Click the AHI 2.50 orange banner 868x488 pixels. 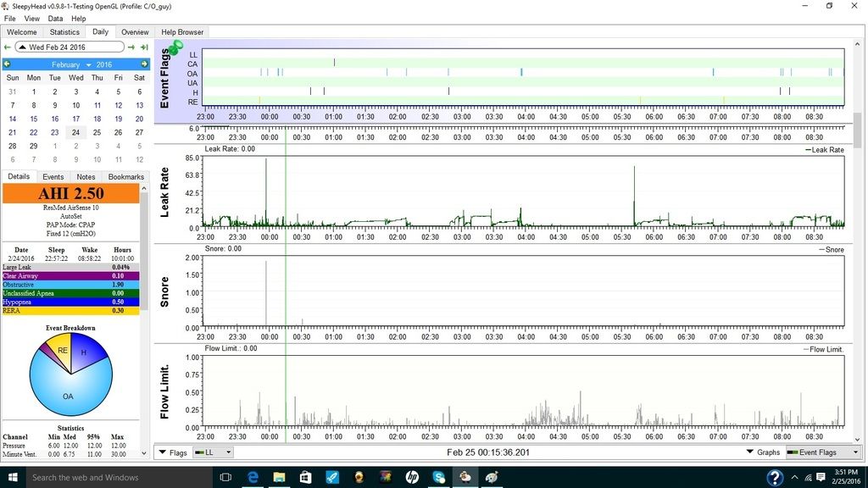(71, 194)
